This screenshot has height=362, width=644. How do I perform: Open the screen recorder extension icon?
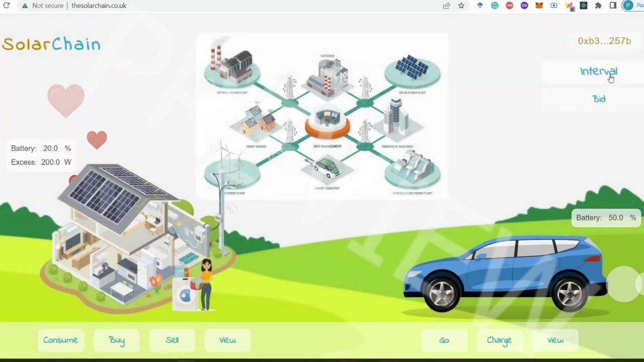coord(554,6)
